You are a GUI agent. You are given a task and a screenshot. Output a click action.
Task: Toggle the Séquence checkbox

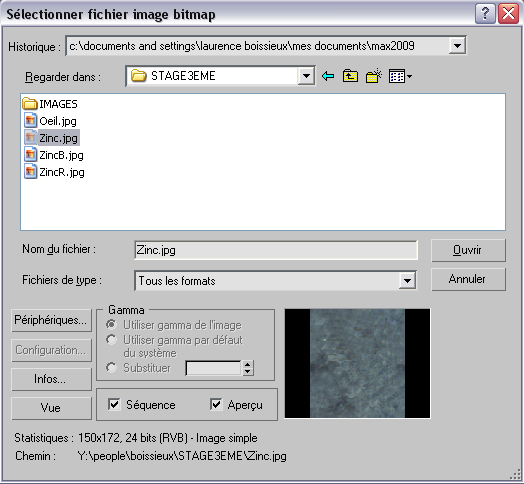click(114, 404)
